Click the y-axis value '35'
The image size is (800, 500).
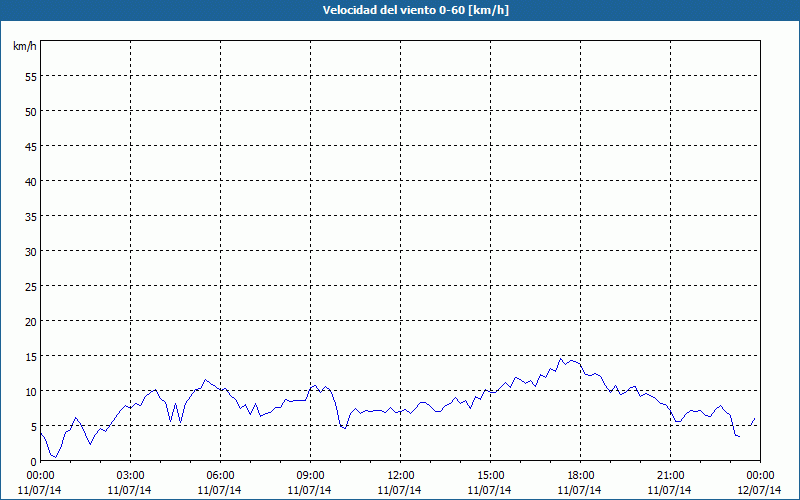31,217
